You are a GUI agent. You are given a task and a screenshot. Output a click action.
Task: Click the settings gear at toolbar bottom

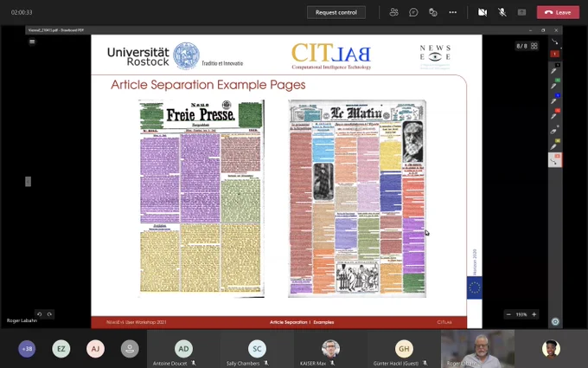pyautogui.click(x=555, y=322)
